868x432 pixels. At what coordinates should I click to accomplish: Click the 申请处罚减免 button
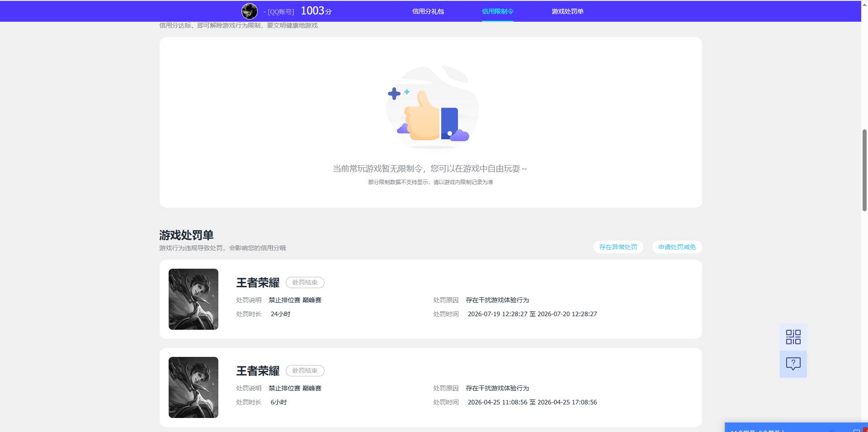(677, 247)
